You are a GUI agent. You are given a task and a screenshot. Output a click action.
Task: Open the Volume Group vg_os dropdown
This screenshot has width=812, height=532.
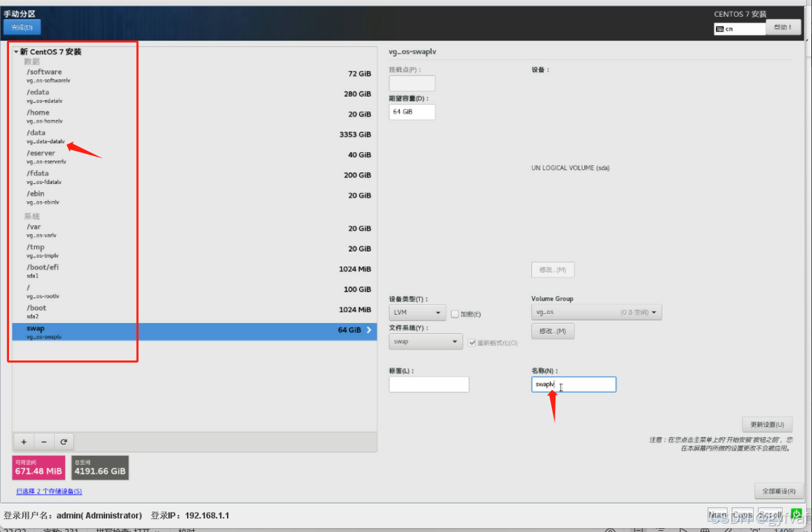point(597,312)
